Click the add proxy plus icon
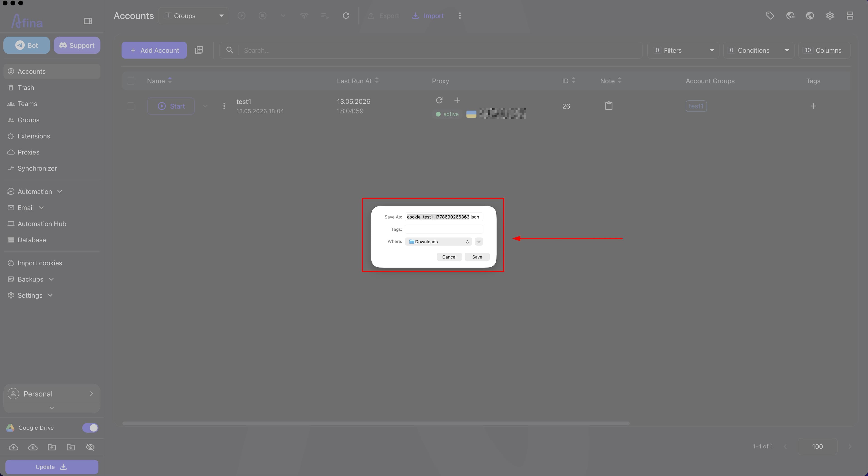The width and height of the screenshot is (868, 476). [457, 100]
